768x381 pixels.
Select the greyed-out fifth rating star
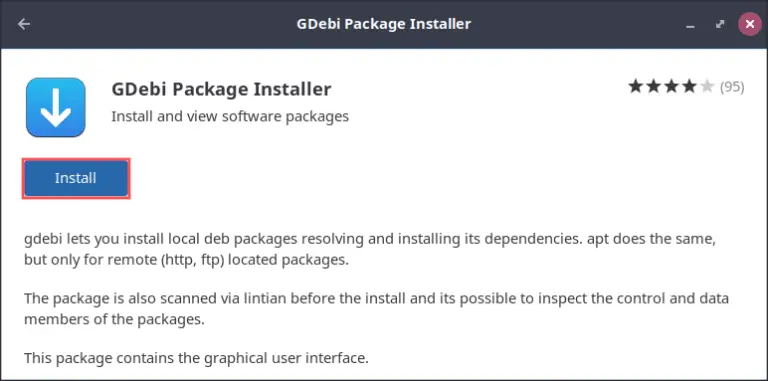click(707, 87)
